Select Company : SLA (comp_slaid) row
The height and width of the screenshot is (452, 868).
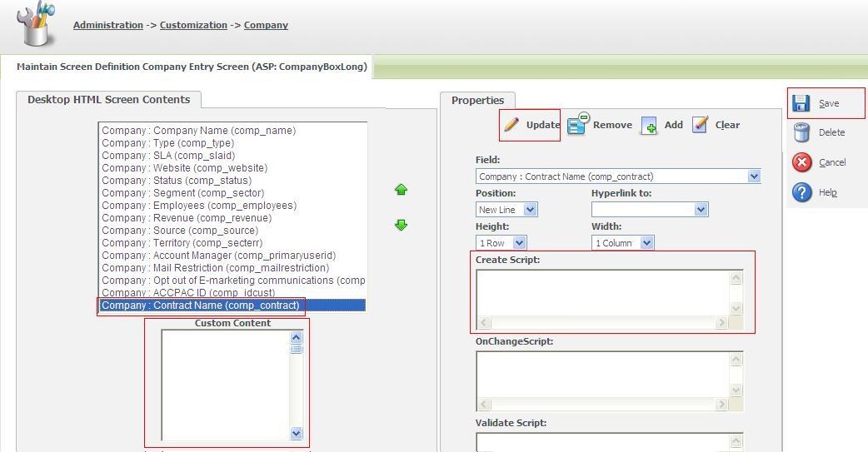click(x=232, y=156)
